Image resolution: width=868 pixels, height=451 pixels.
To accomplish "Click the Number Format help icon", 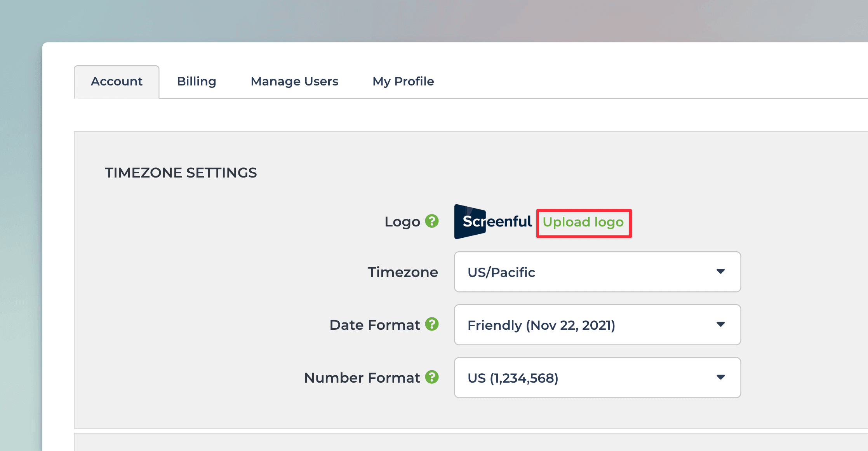I will [431, 377].
